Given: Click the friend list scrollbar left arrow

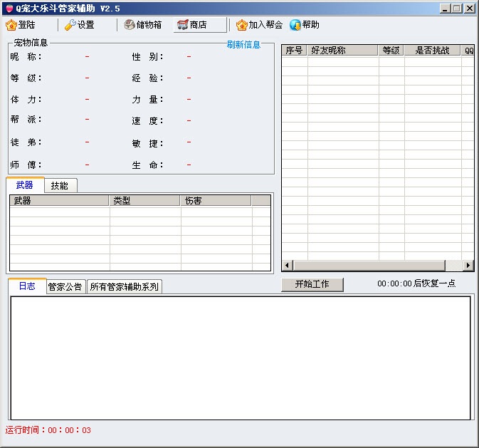Looking at the screenshot, I should (288, 266).
